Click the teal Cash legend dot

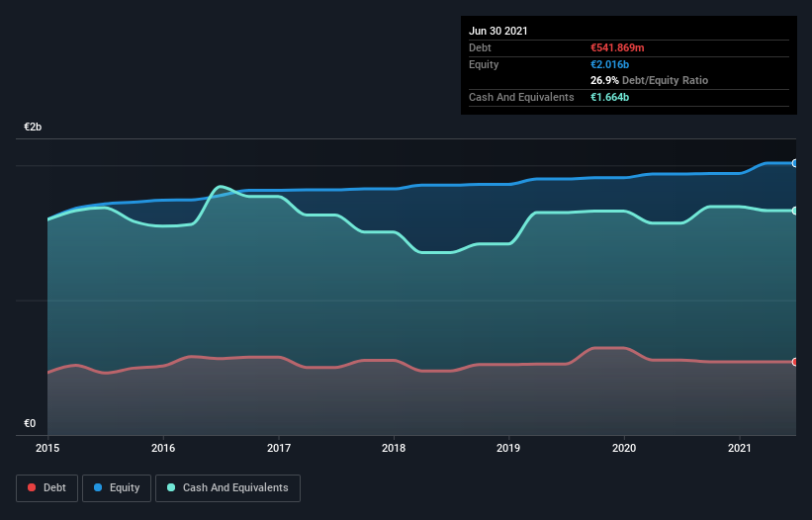click(x=171, y=487)
